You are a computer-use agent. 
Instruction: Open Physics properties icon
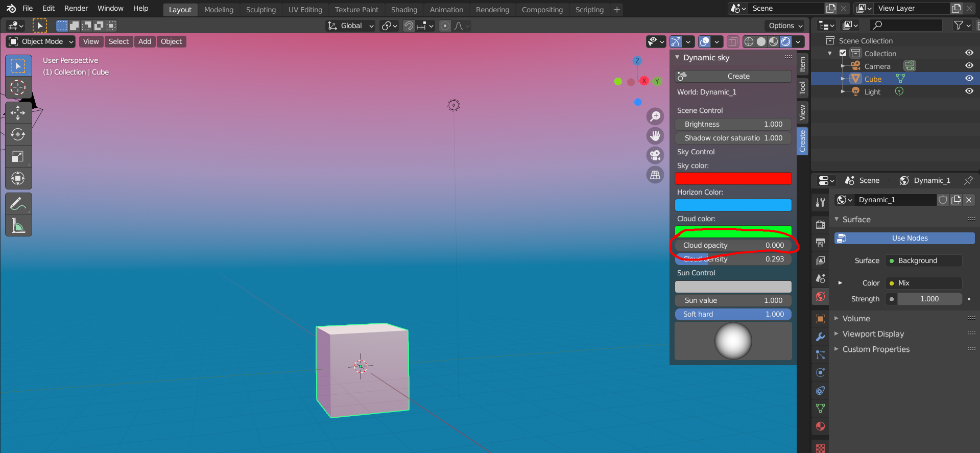pos(820,373)
